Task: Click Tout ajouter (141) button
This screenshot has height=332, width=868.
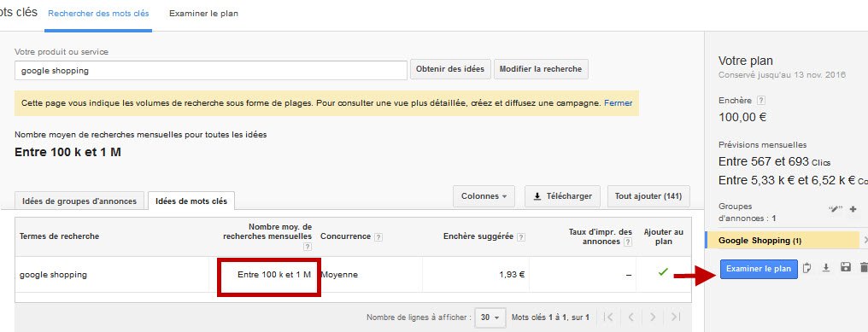Action: [x=648, y=196]
